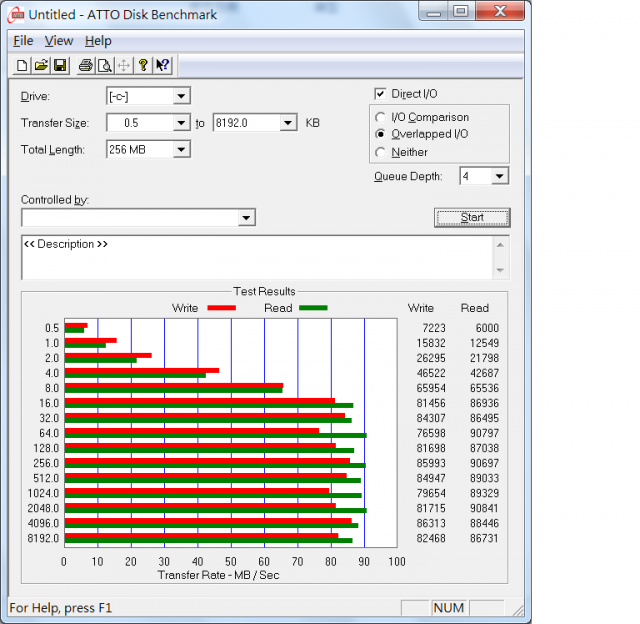
Task: Click the red Write legend swatch
Action: (222, 308)
